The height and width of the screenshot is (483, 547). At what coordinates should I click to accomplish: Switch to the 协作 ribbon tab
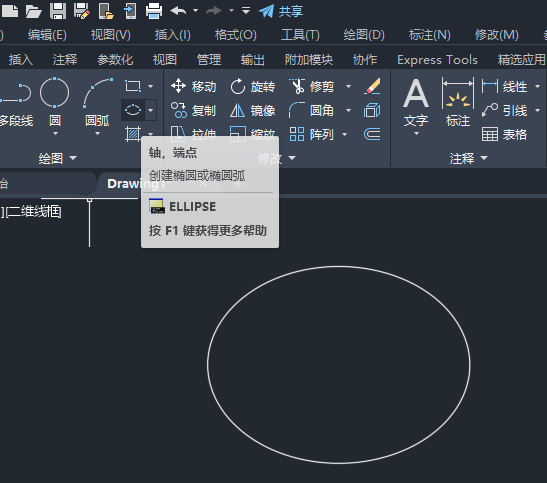tap(365, 60)
